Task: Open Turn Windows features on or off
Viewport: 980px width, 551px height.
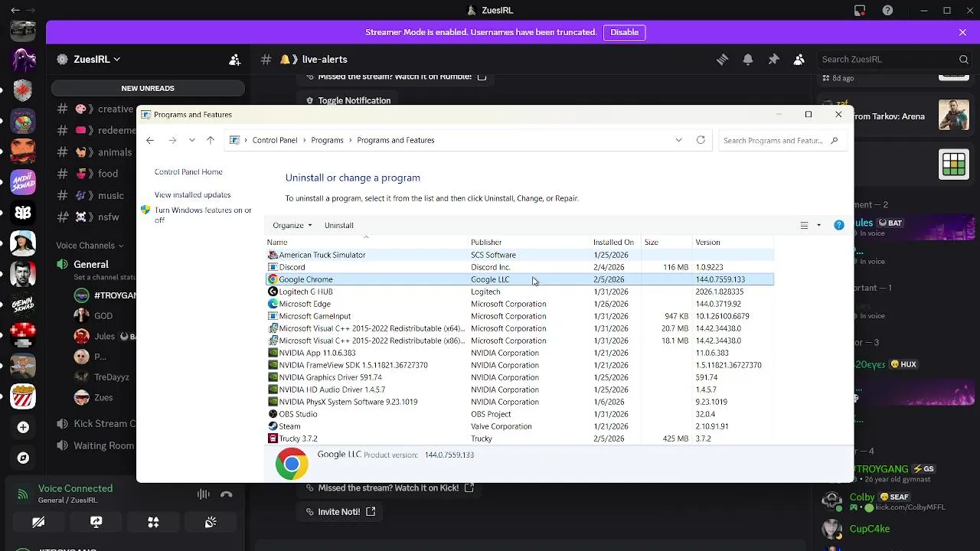Action: (x=203, y=215)
